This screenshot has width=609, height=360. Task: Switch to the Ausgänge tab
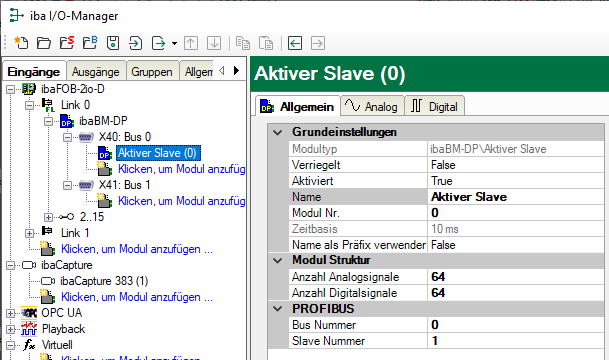[96, 72]
